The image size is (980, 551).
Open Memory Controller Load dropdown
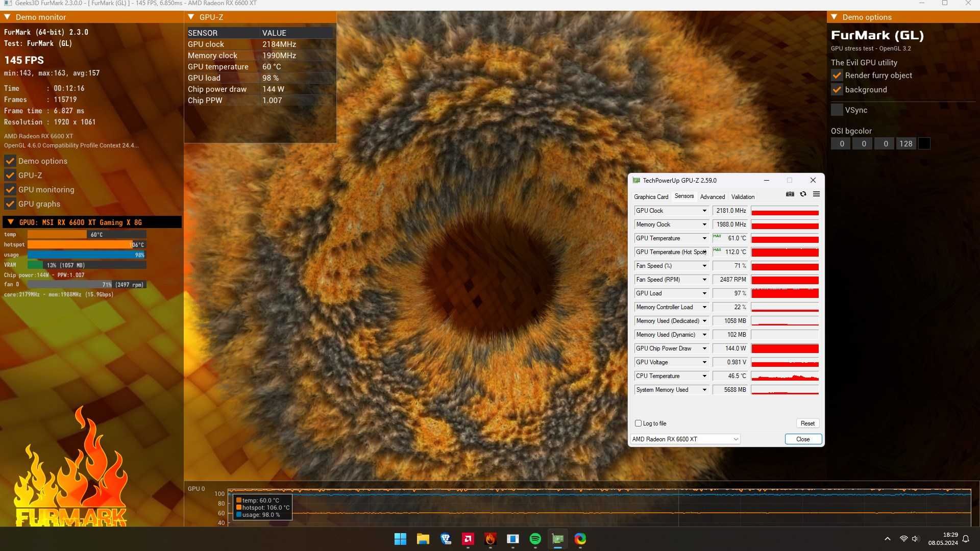pyautogui.click(x=704, y=307)
